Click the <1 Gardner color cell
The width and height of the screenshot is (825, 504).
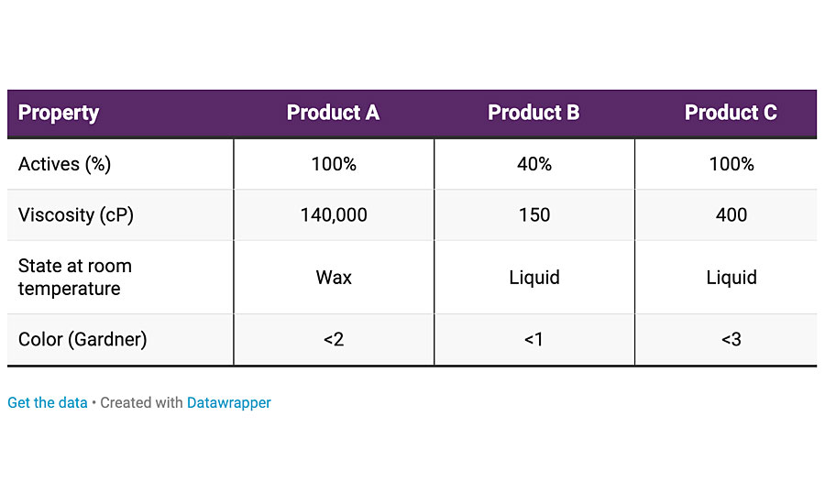[x=533, y=339]
